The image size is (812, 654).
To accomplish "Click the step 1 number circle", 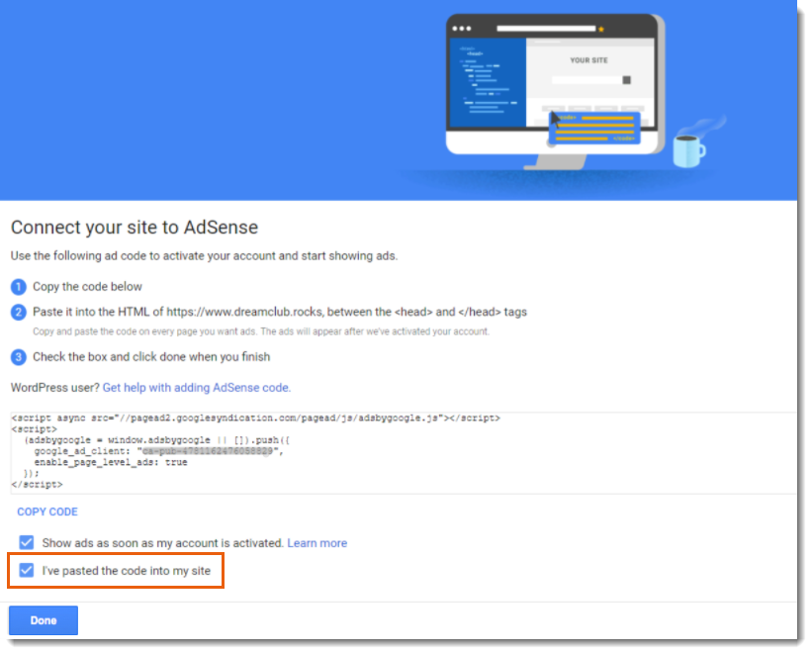I will [19, 287].
